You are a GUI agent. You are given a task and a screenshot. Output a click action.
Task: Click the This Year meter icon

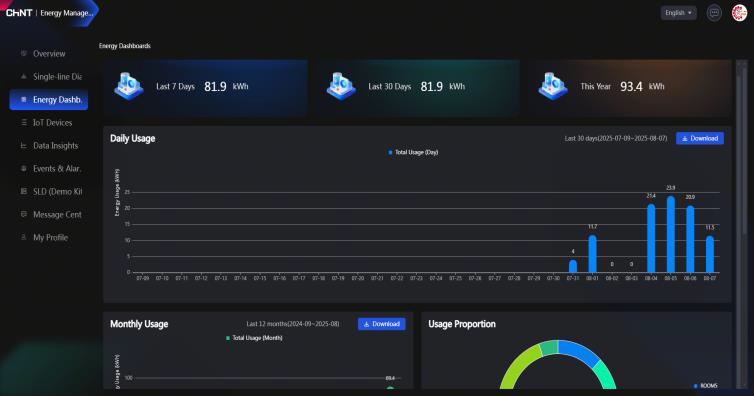553,87
